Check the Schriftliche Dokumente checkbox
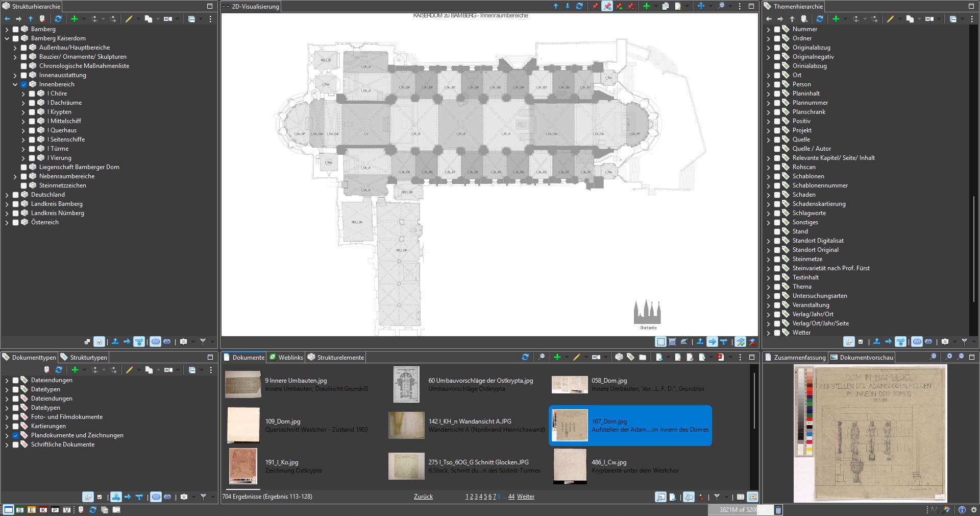 click(x=16, y=444)
